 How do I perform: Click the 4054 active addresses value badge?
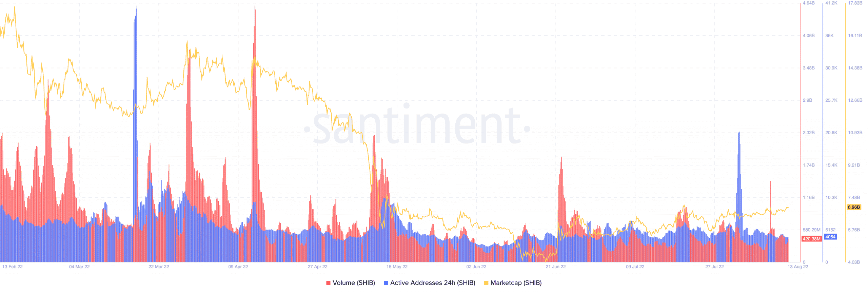pyautogui.click(x=830, y=237)
